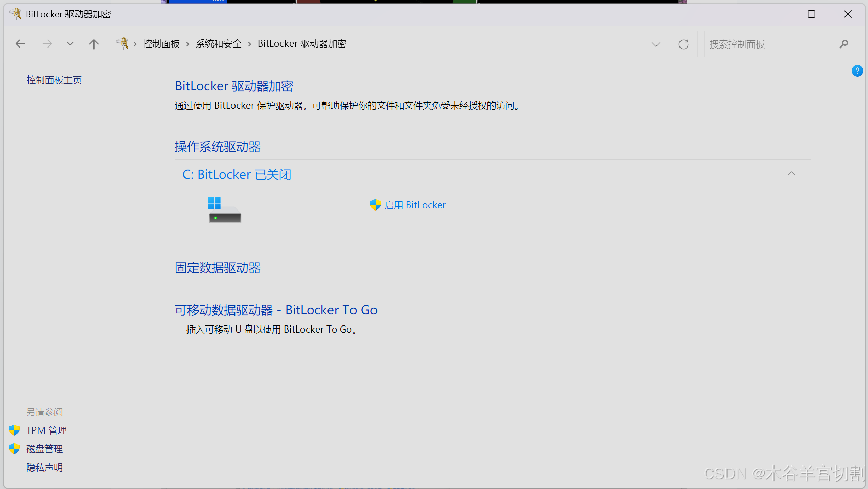Open 磁盘管理 link
868x489 pixels.
coord(44,449)
